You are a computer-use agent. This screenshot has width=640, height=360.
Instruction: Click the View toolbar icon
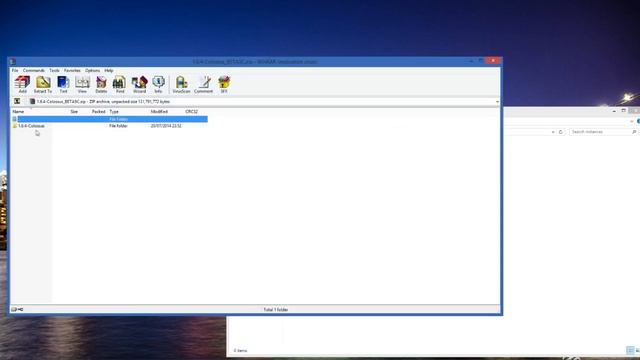click(82, 83)
